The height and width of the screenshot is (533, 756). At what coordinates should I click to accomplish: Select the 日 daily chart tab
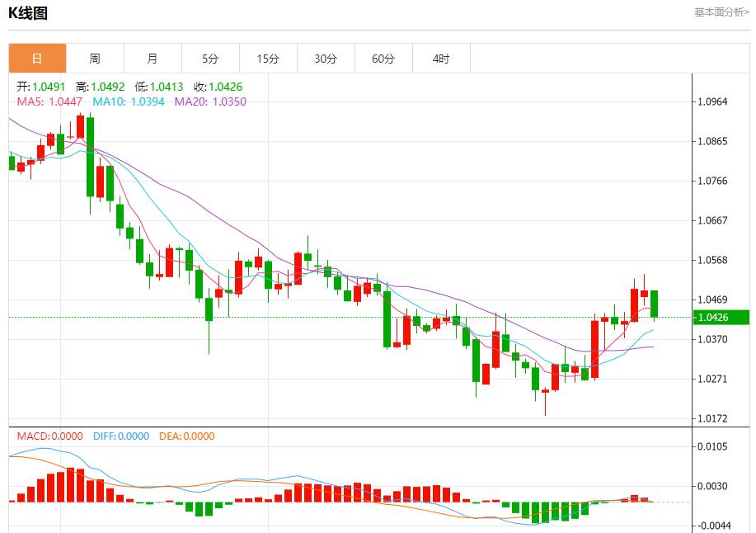pyautogui.click(x=37, y=59)
